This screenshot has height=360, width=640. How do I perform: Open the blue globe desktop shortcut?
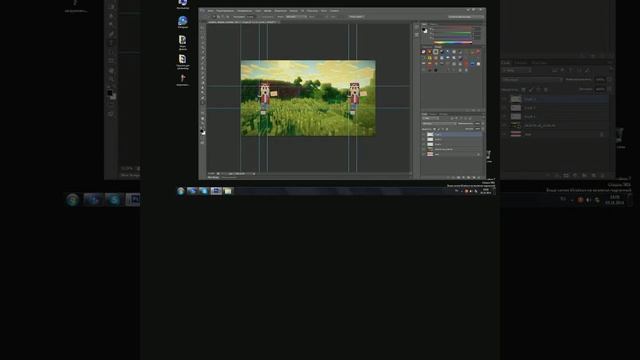click(182, 20)
